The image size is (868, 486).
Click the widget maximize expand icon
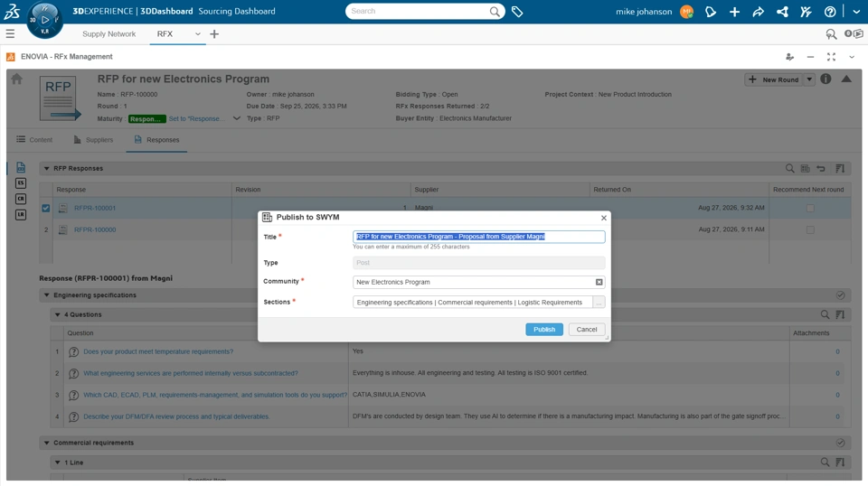click(x=831, y=57)
